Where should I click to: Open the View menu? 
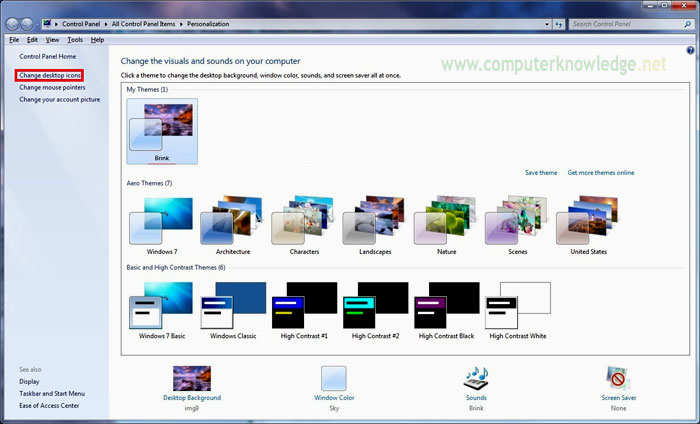[52, 40]
